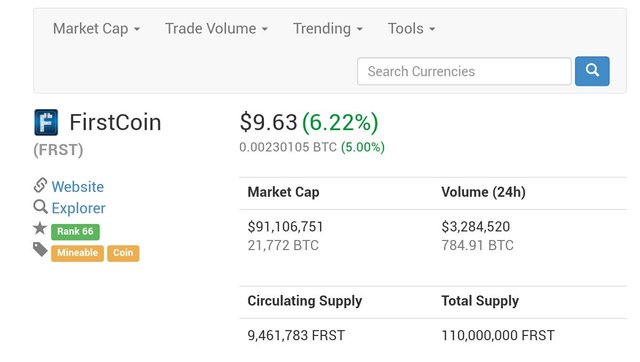Open the Explorer link

78,208
